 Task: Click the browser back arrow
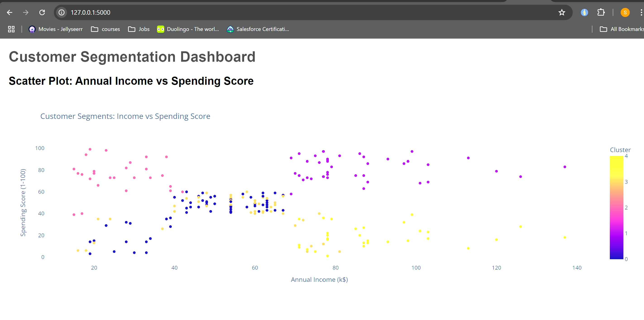(x=10, y=12)
